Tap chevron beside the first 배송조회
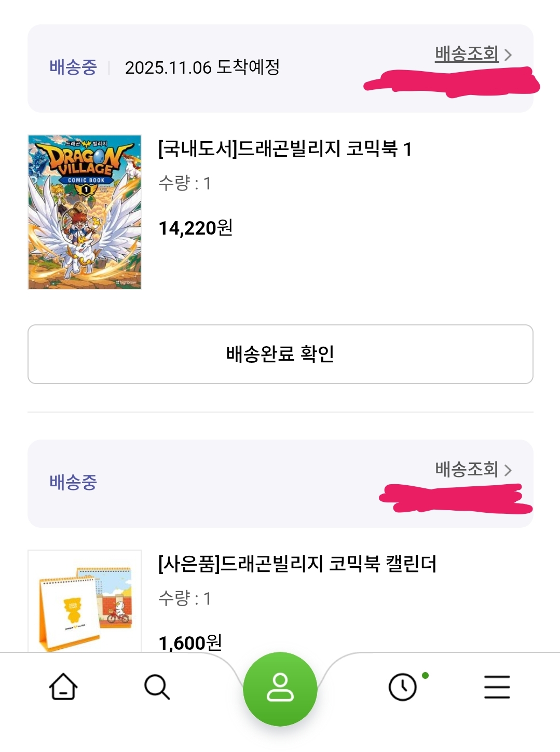The width and height of the screenshot is (560, 752). [x=508, y=55]
